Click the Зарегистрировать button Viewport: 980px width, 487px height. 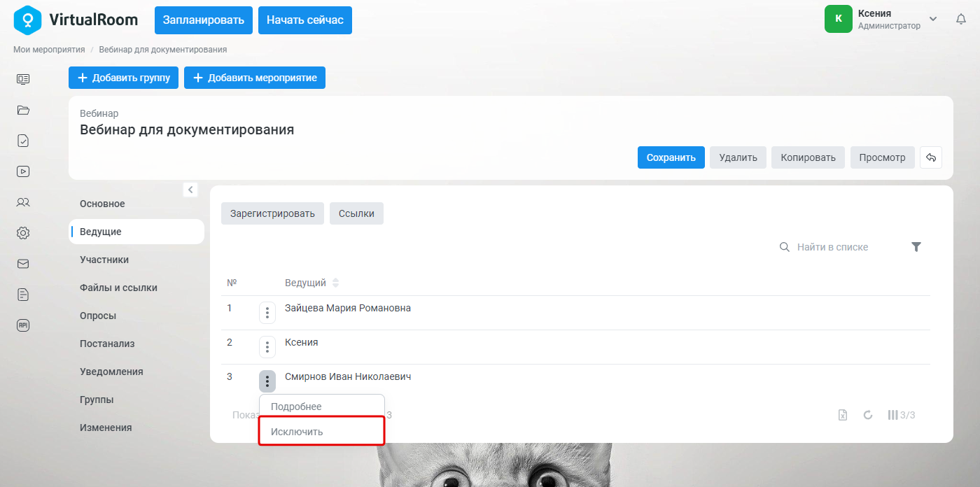[x=273, y=213]
